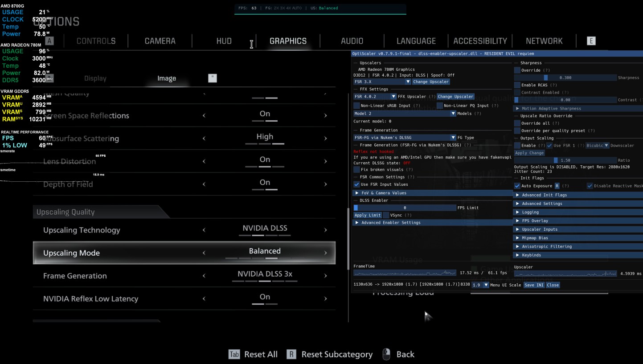Open the Model 2 models dropdown

tap(405, 114)
